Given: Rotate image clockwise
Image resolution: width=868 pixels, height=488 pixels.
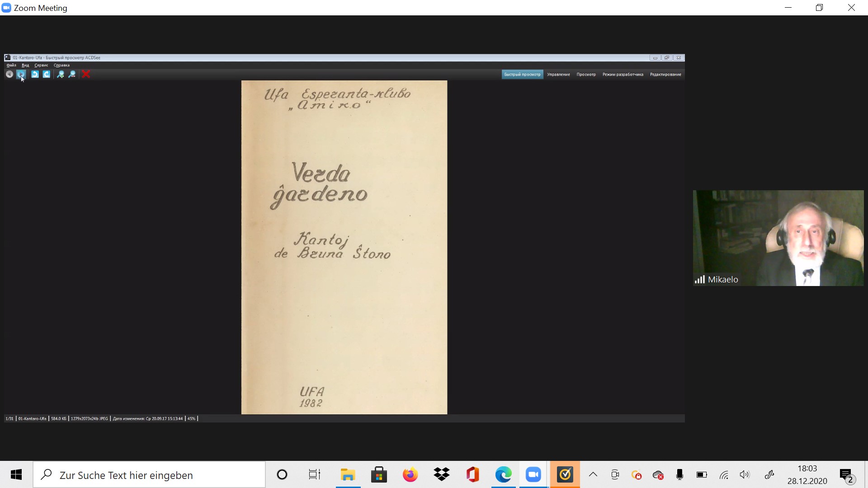Looking at the screenshot, I should tap(47, 74).
